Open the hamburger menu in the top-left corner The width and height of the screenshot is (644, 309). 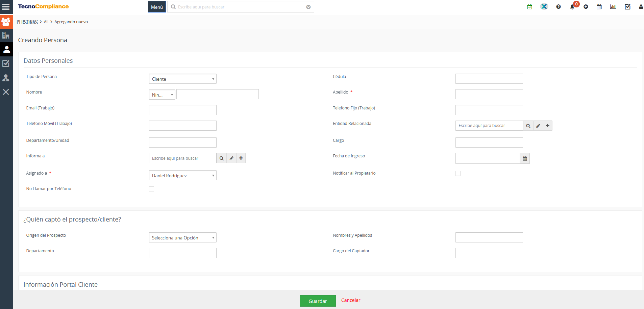click(x=6, y=7)
